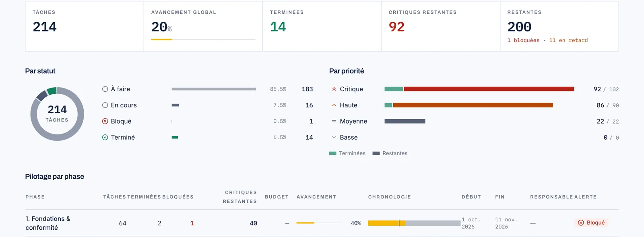Click the Par statut donut chart
644x237 pixels.
coord(57,114)
